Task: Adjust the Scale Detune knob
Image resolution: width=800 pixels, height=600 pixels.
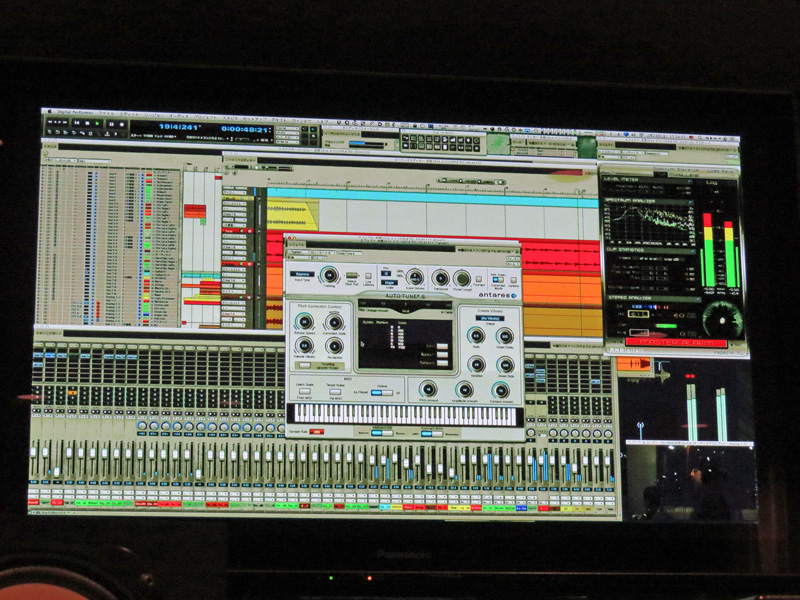Action: click(x=415, y=277)
